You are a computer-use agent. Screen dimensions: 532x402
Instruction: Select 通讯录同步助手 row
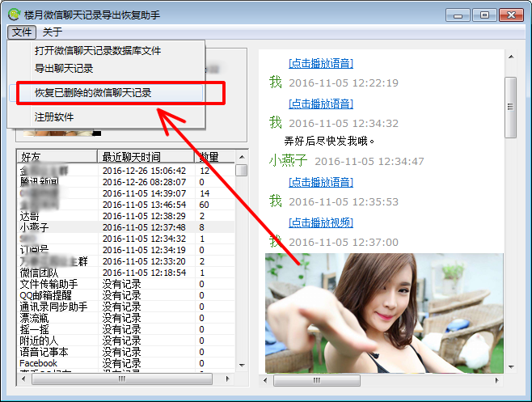126,307
